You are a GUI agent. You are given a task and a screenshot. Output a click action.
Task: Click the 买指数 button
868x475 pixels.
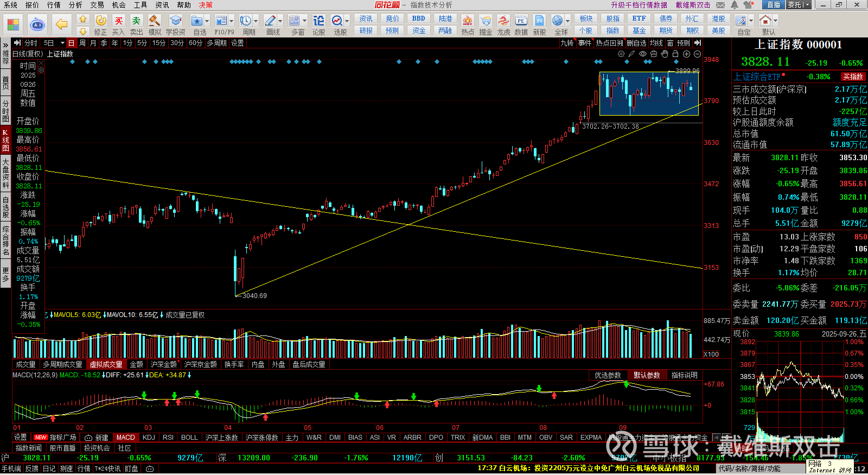(x=853, y=77)
